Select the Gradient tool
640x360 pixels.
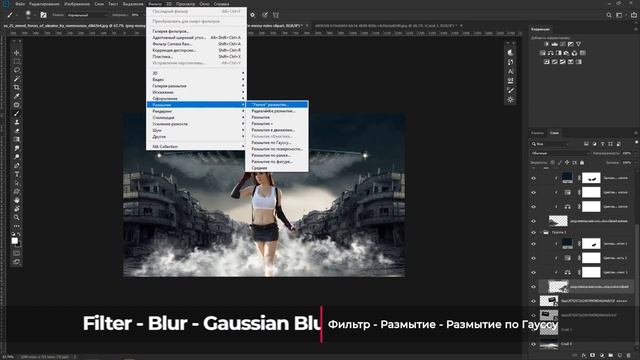click(17, 140)
